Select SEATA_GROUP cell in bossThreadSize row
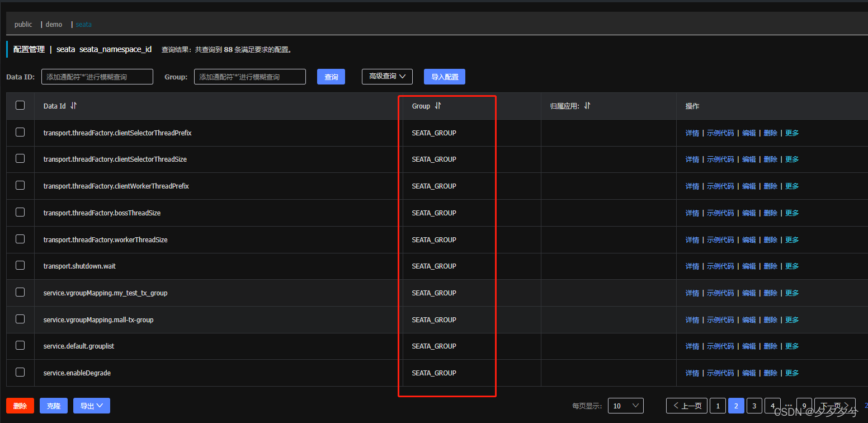Viewport: 868px width, 423px height. [434, 213]
